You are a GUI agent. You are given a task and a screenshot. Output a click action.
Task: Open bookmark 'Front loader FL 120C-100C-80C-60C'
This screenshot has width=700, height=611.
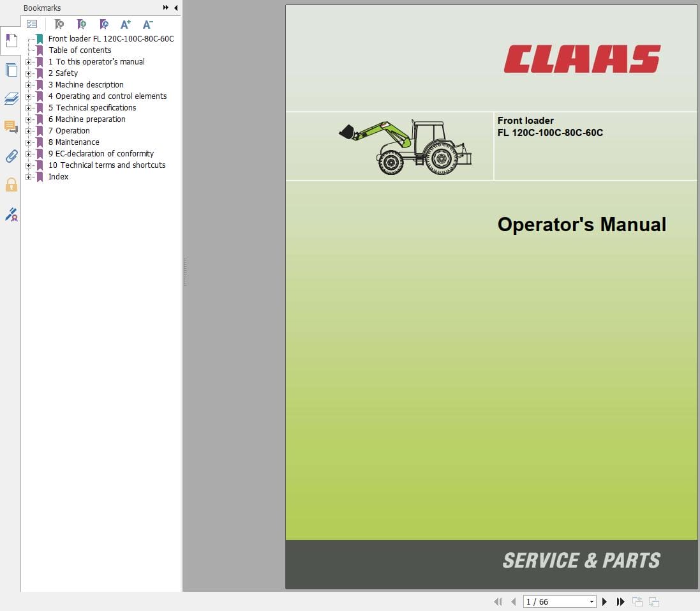coord(111,39)
